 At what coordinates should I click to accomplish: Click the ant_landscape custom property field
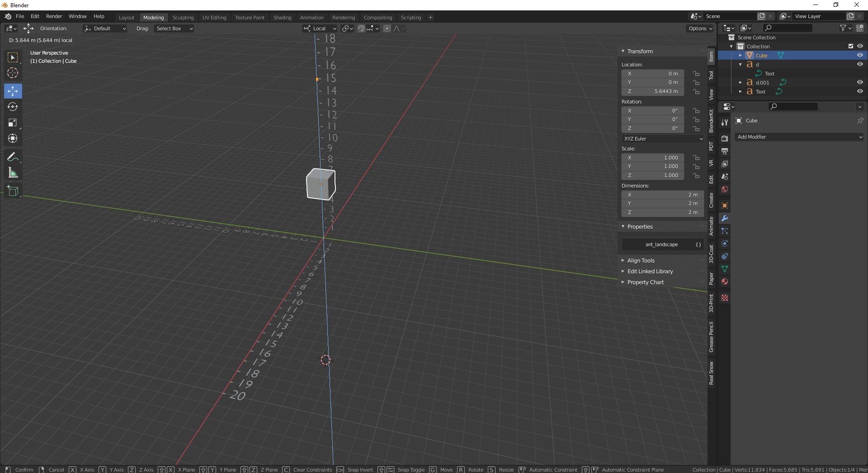[x=663, y=244]
